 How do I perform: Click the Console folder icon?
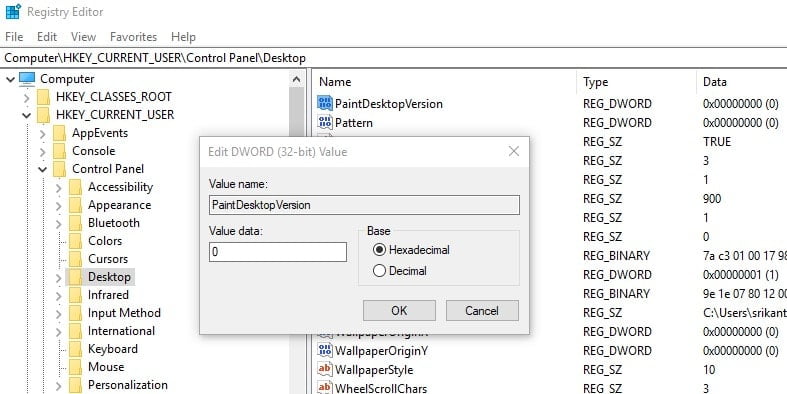tap(60, 151)
